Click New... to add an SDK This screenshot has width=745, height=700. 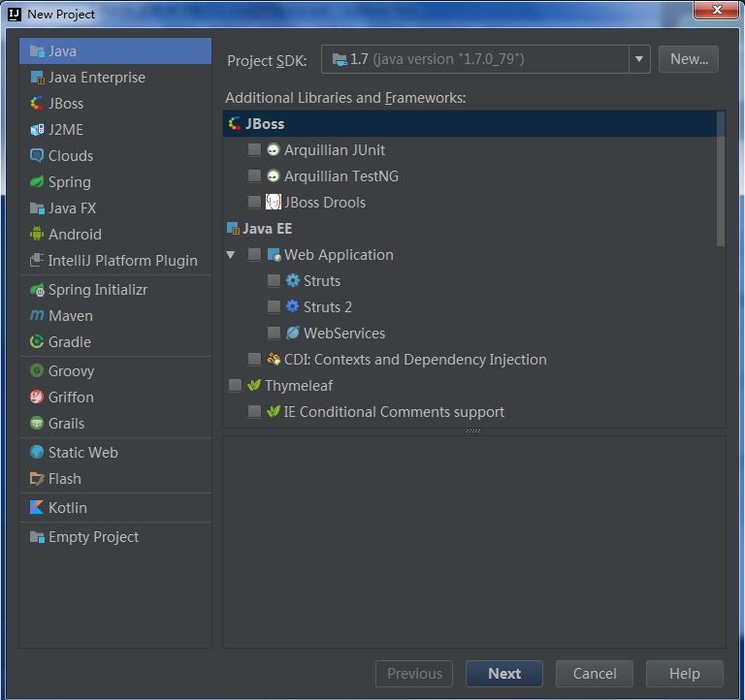(x=689, y=59)
